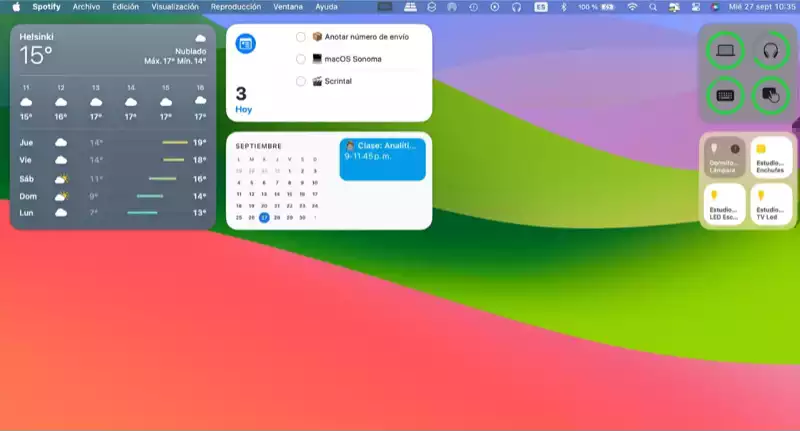Click the date and time Mié 27 sept
The width and height of the screenshot is (800, 431).
click(761, 7)
